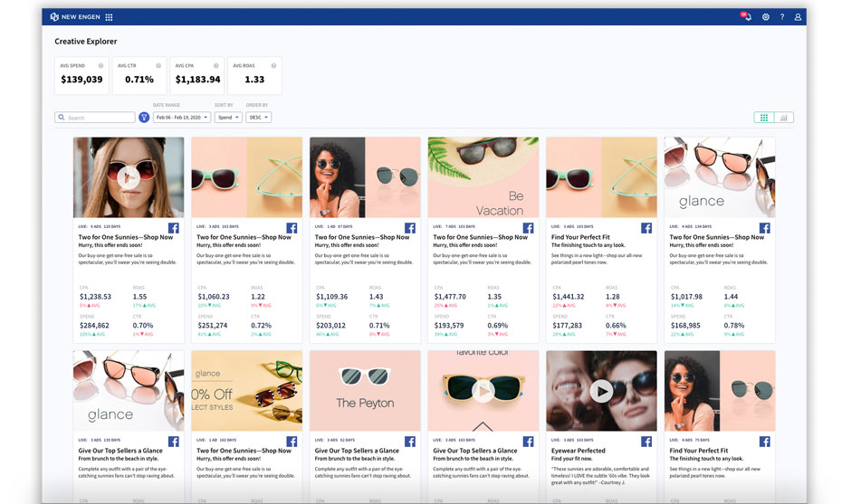Click the blue filter funnel icon
Screen dimensions: 851x504
click(144, 118)
